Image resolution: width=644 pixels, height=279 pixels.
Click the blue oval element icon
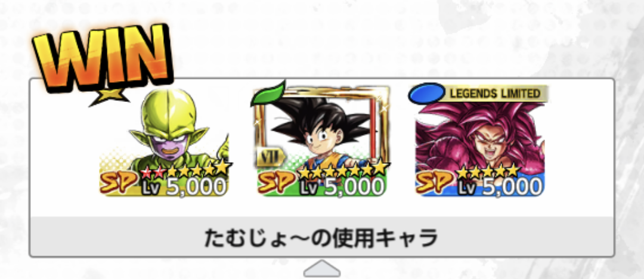coord(426,94)
